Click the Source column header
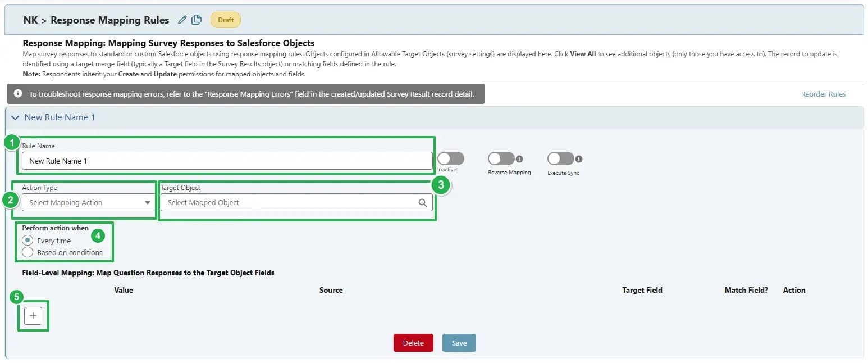Viewport: 868px width, 363px height. (331, 291)
